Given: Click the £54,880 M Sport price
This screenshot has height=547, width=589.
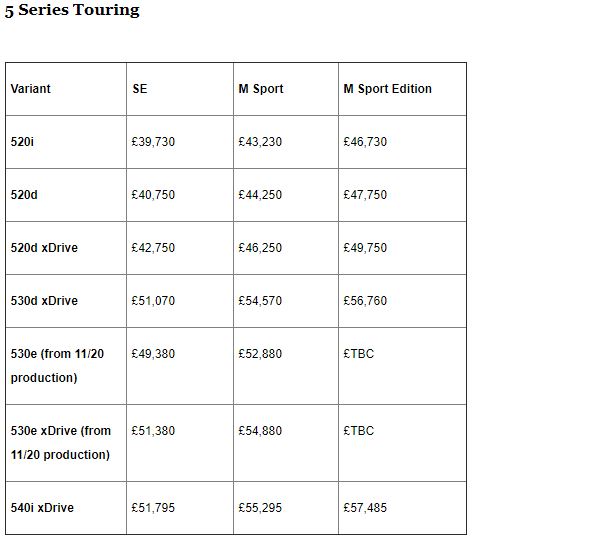Looking at the screenshot, I should click(x=260, y=431).
